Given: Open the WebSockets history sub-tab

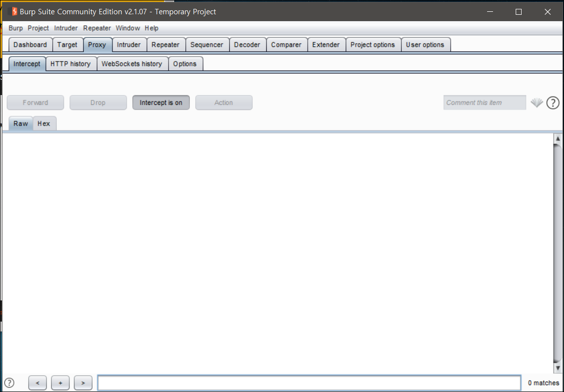Looking at the screenshot, I should point(132,64).
